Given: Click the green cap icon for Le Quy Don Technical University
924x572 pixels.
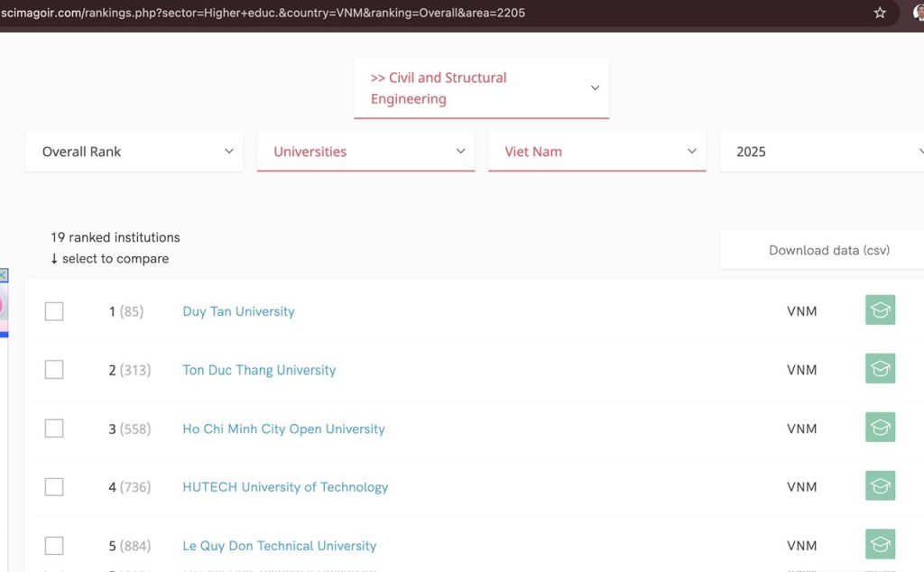Looking at the screenshot, I should tap(881, 544).
